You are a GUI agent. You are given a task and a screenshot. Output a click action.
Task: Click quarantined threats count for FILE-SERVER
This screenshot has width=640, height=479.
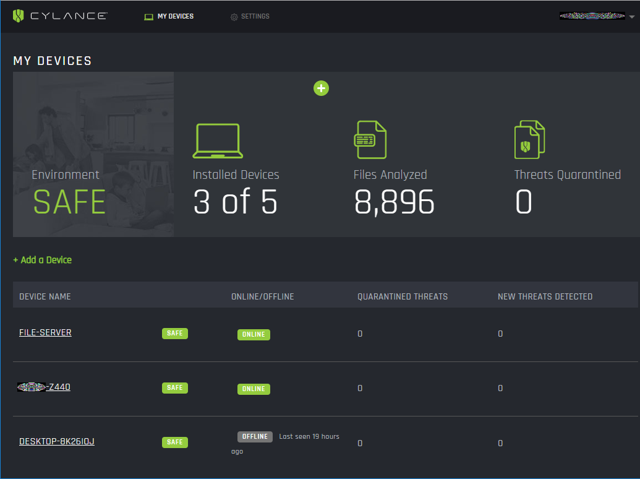pyautogui.click(x=360, y=334)
